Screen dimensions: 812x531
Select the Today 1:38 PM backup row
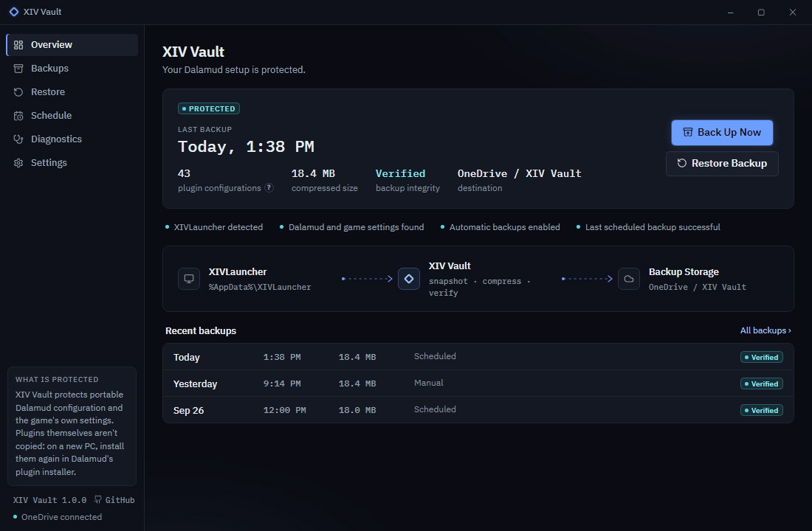(478, 357)
